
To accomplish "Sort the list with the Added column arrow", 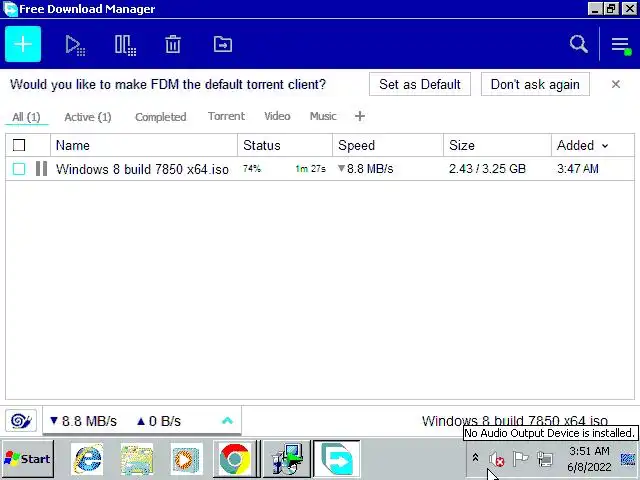I will tap(605, 145).
